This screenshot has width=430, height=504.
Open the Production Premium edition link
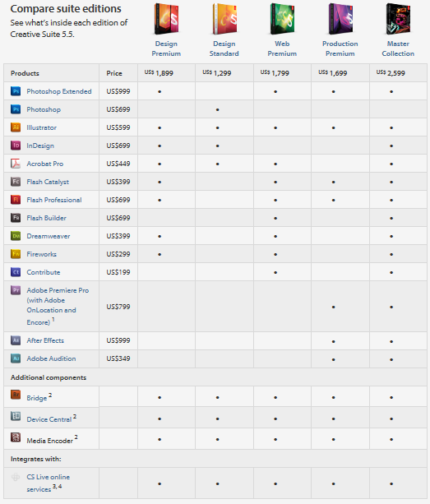pyautogui.click(x=340, y=49)
